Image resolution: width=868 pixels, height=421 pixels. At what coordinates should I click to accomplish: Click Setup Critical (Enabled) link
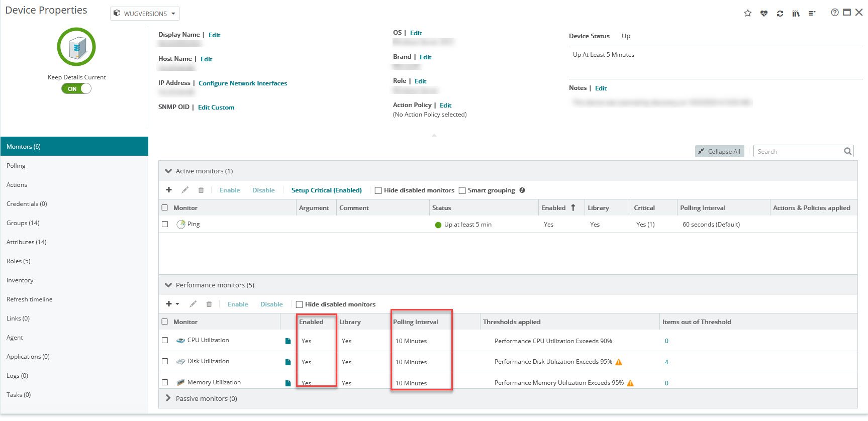point(327,190)
